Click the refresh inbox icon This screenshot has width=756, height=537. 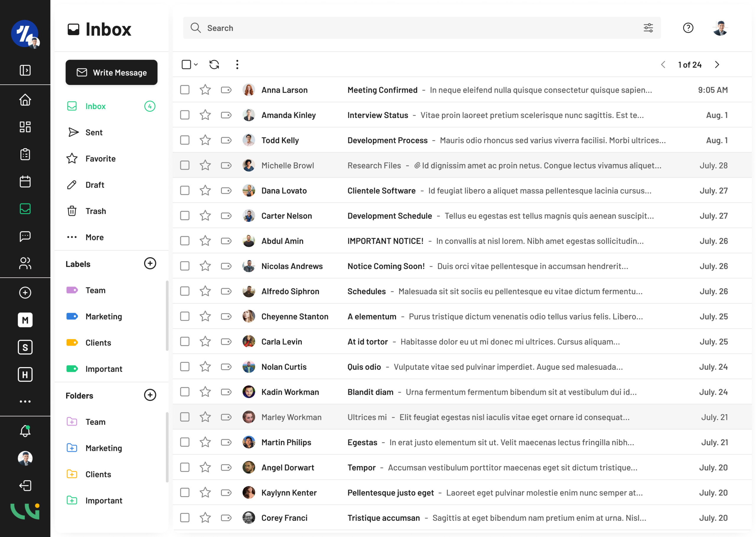tap(214, 65)
